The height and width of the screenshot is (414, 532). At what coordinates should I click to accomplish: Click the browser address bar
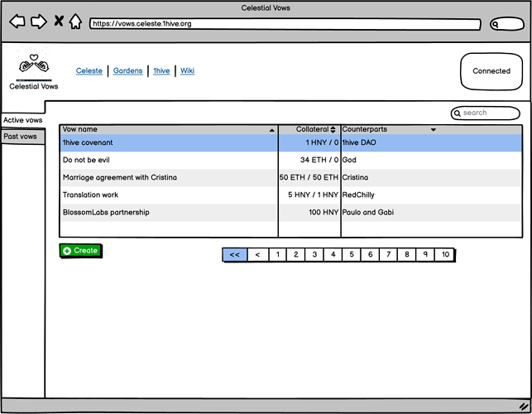pos(284,24)
